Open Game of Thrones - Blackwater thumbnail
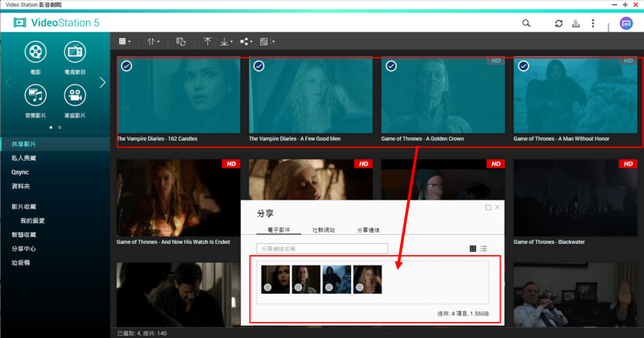Screen dimensions: 644x338 tap(576, 198)
